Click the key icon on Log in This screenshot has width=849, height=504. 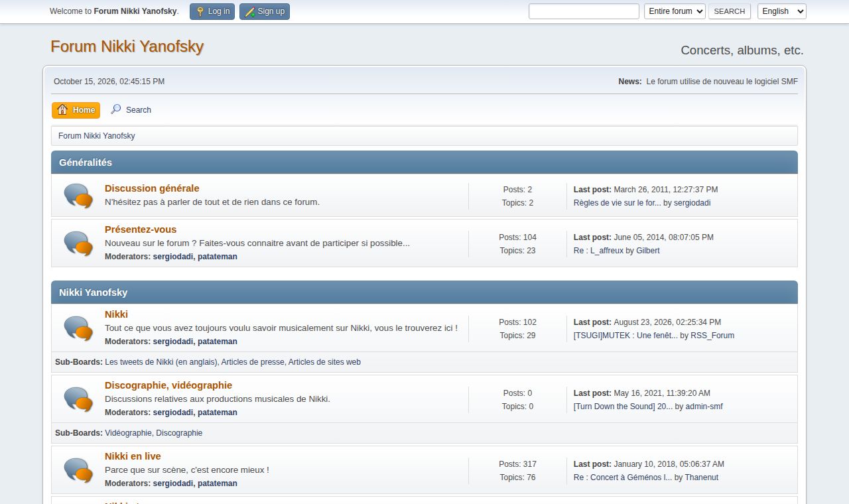pos(200,11)
